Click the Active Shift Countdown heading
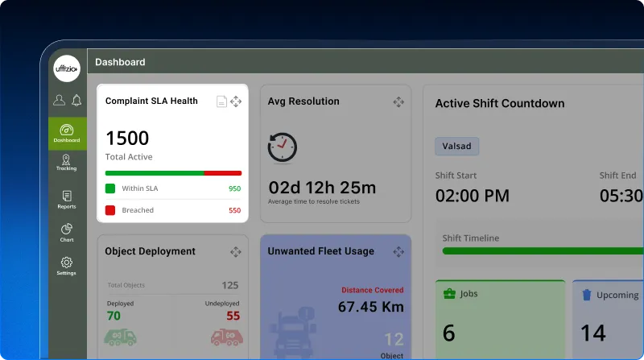 point(500,104)
